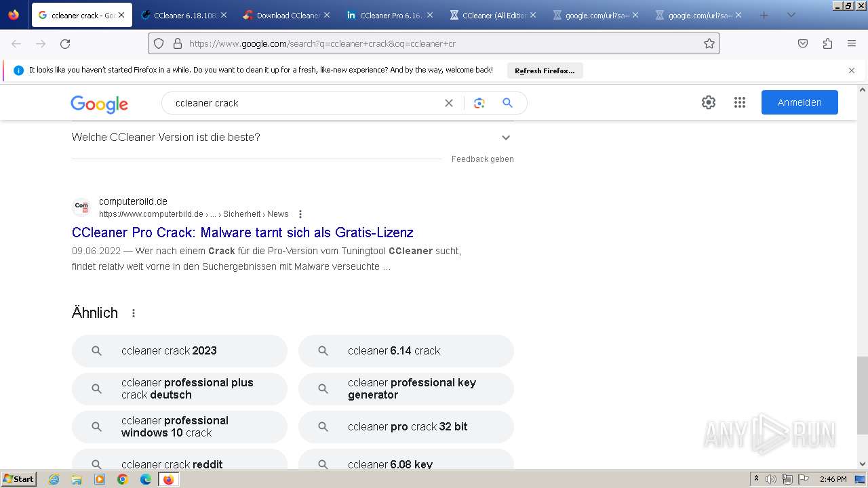The image size is (868, 488).
Task: Open Google quick settings gear
Action: click(x=709, y=102)
